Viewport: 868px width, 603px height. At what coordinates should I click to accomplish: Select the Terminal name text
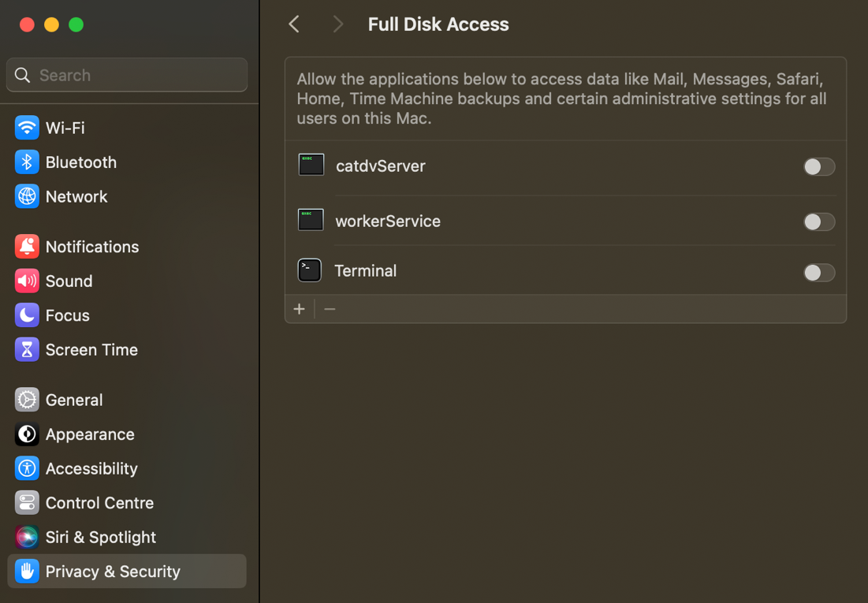tap(365, 271)
